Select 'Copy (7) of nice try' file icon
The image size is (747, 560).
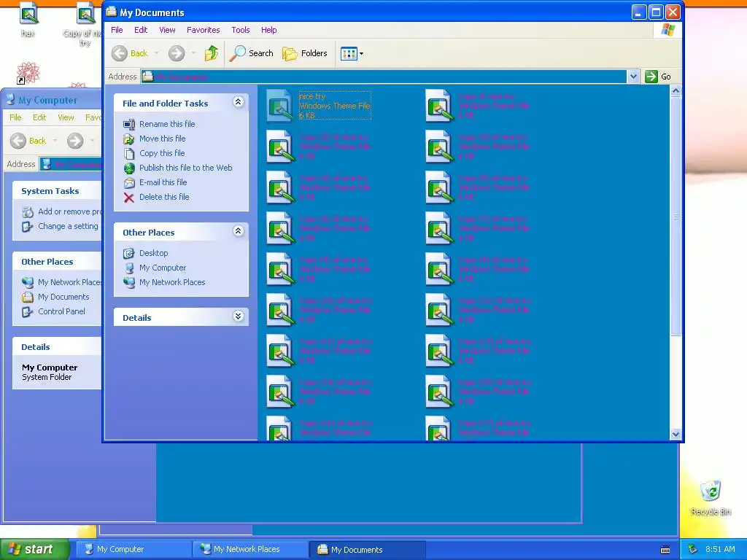(x=438, y=228)
